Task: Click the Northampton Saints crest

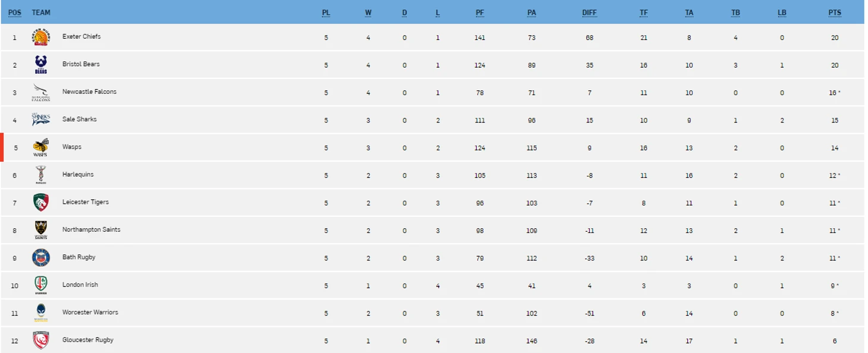Action: [x=41, y=230]
